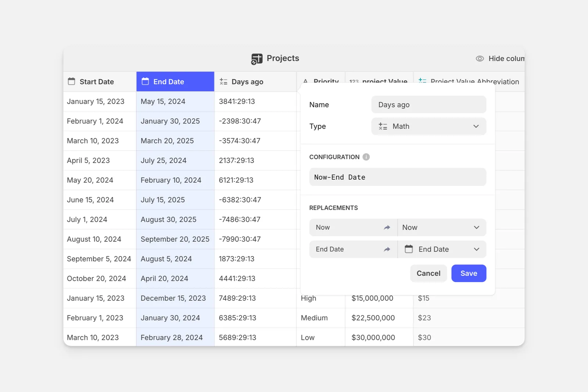This screenshot has width=588, height=392.
Task: Click the cell -2398:30:47
Action: [x=255, y=121]
